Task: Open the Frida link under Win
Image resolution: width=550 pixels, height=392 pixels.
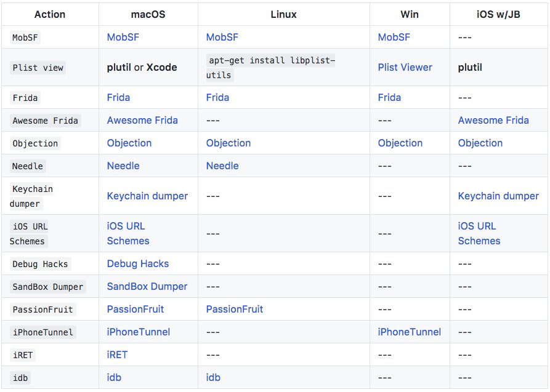Action: tap(389, 97)
